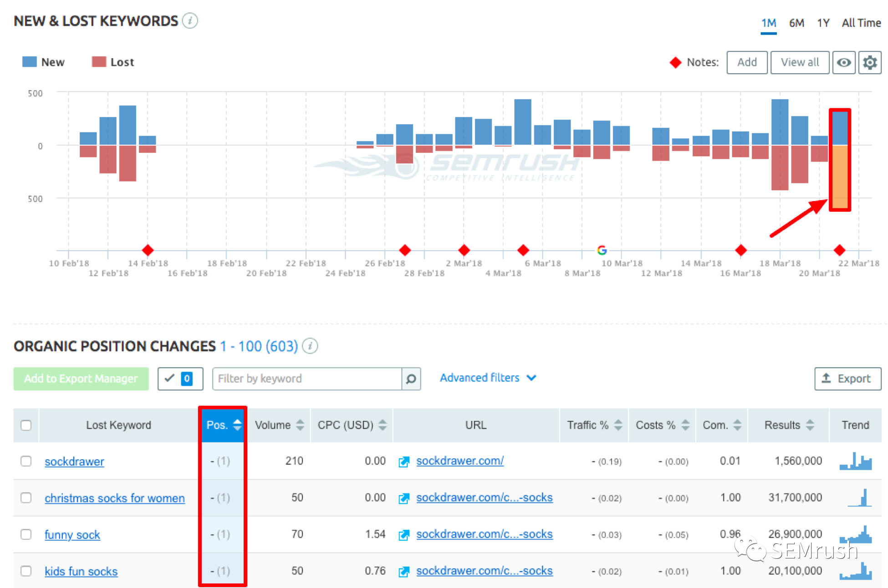
Task: Click the red note marker at 21 Mar'18
Action: [839, 250]
